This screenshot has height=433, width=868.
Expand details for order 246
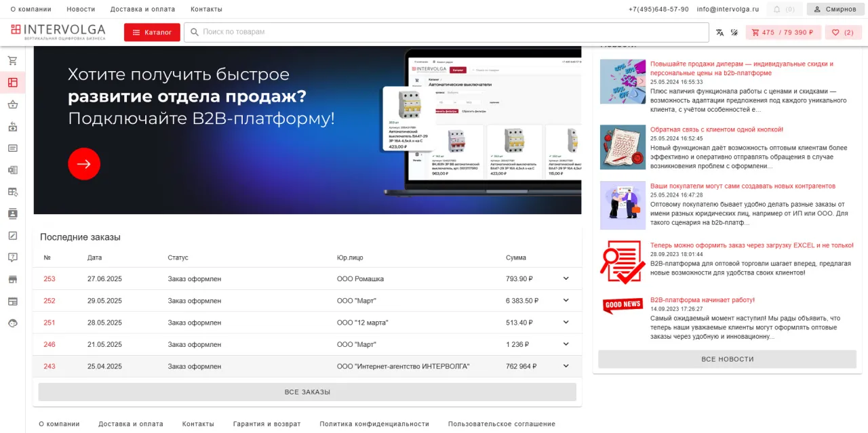pos(566,344)
